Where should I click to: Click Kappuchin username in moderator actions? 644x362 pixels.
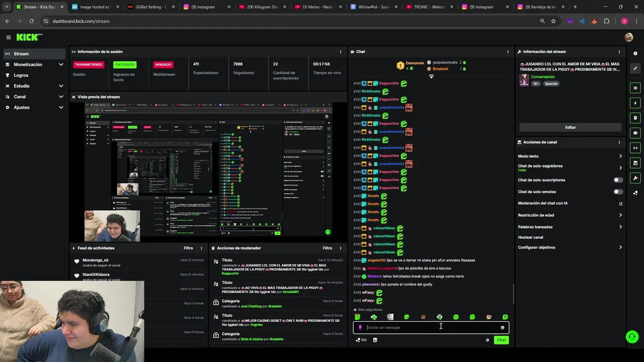pyautogui.click(x=231, y=274)
